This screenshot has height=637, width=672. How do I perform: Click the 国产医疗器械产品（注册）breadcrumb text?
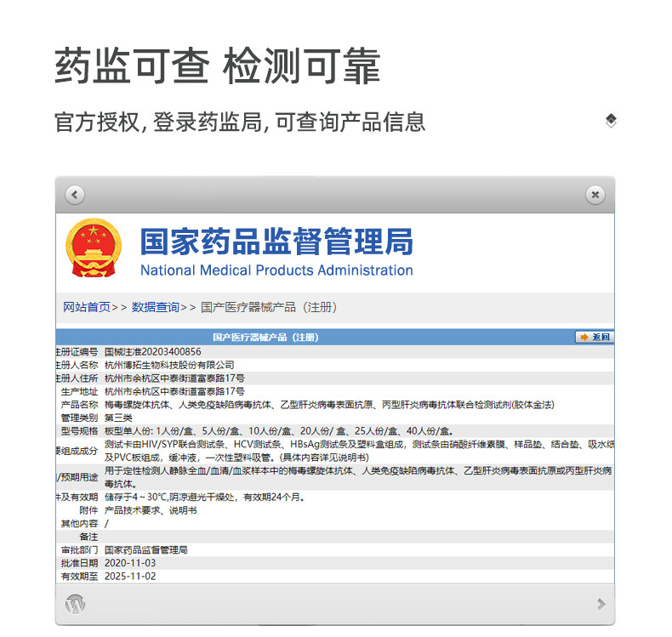point(269,307)
